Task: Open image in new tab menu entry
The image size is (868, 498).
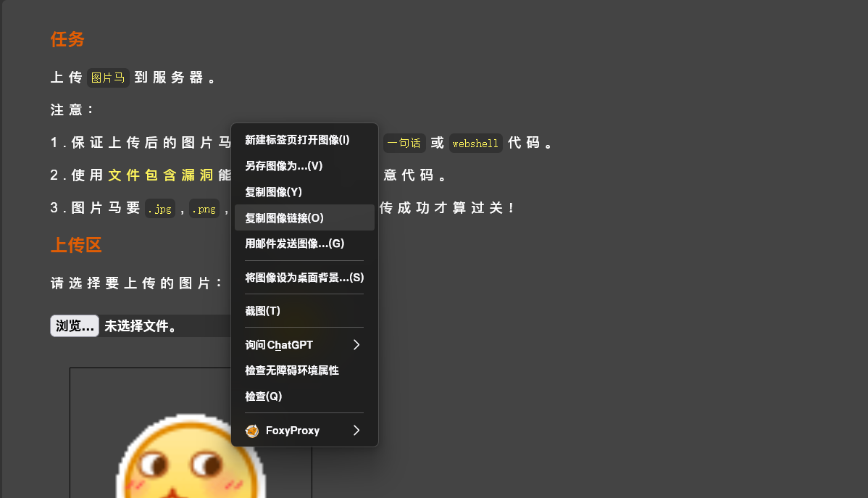Action: [x=304, y=140]
